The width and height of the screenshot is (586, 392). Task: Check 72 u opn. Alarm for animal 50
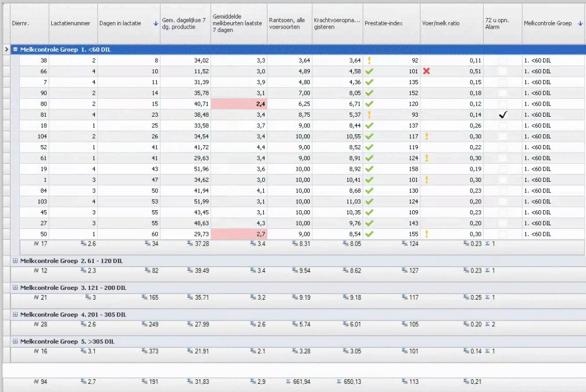[x=503, y=234]
